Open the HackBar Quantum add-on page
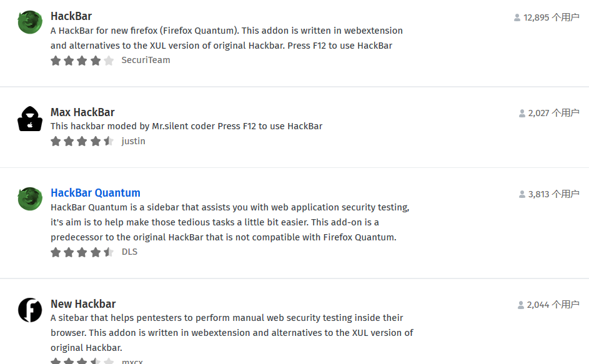This screenshot has height=364, width=589. coord(95,192)
